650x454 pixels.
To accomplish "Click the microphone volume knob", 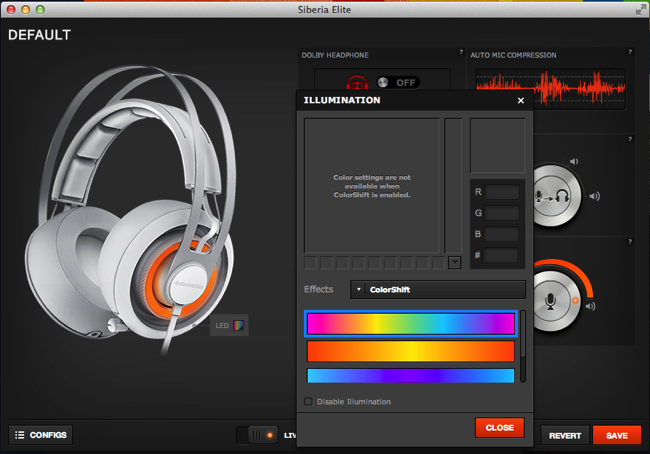I will click(553, 301).
